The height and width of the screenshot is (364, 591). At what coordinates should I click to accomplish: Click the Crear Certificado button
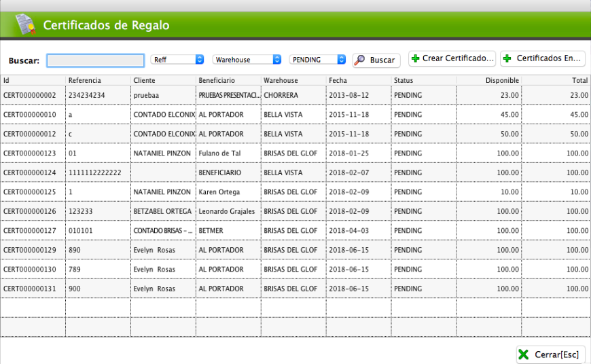pyautogui.click(x=452, y=58)
